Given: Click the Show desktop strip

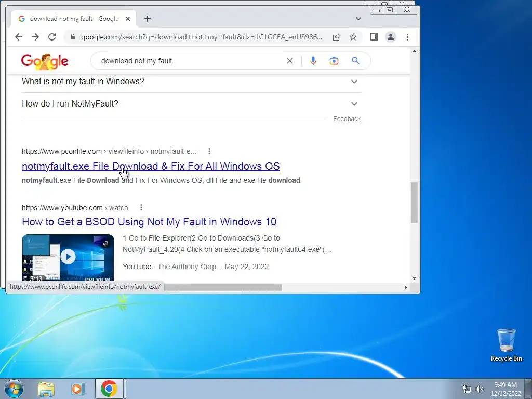Looking at the screenshot, I should tap(528, 389).
